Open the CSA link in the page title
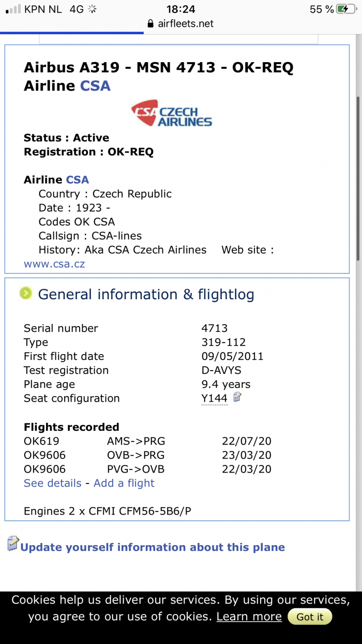 95,86
